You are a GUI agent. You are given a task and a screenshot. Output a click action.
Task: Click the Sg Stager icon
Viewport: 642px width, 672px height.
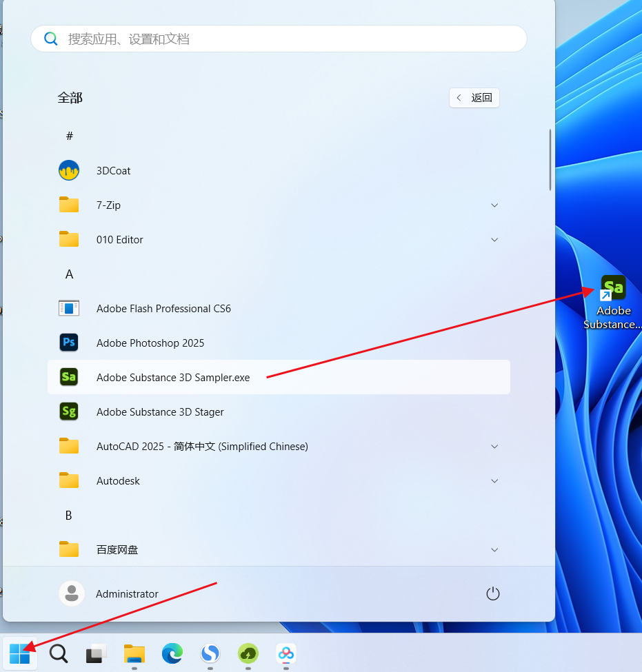click(x=69, y=411)
